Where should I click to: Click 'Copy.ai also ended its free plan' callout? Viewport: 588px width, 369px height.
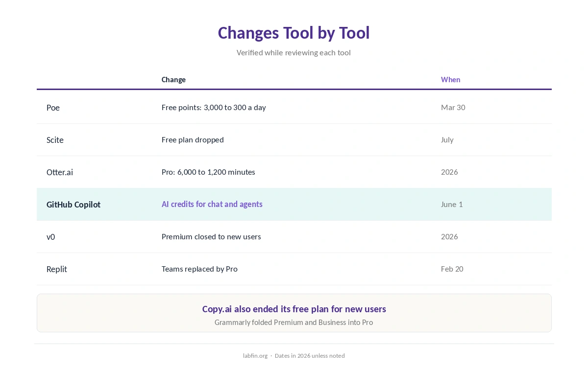click(294, 309)
